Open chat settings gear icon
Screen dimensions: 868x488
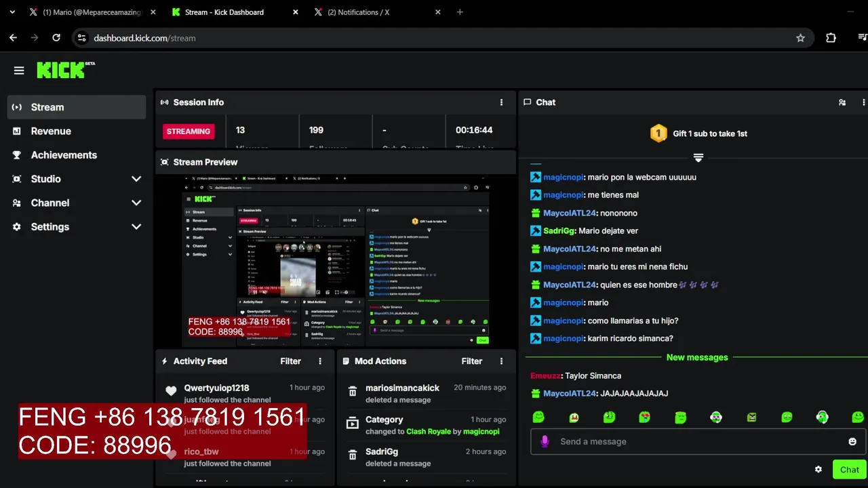(818, 469)
